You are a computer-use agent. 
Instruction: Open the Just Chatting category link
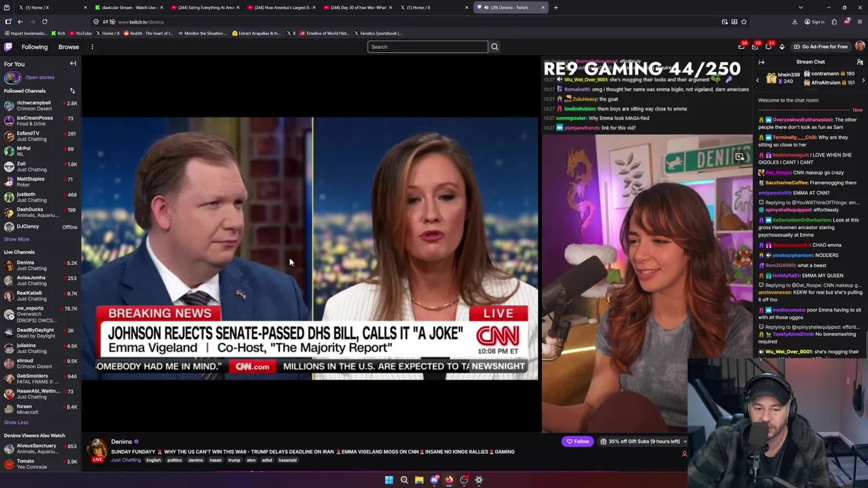126,460
